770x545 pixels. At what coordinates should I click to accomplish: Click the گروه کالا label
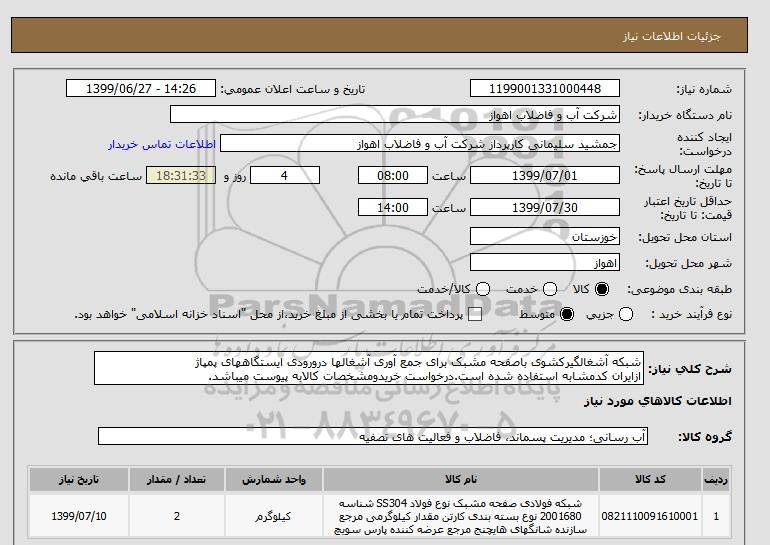705,436
